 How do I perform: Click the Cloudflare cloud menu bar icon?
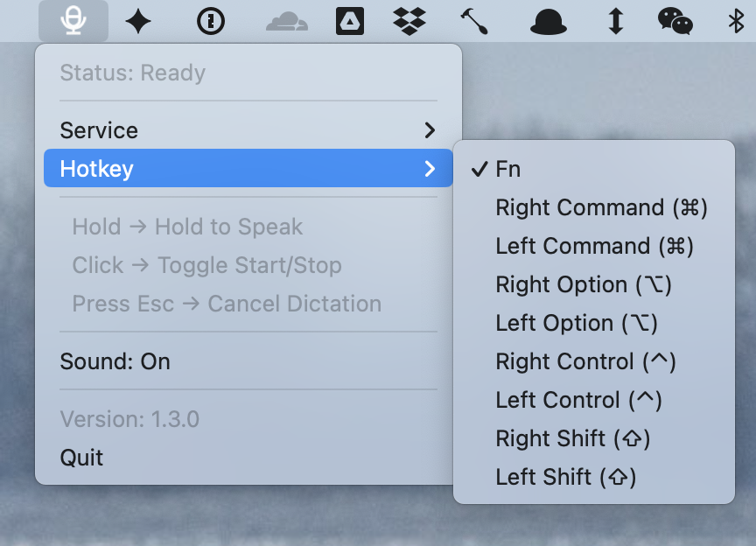[286, 22]
